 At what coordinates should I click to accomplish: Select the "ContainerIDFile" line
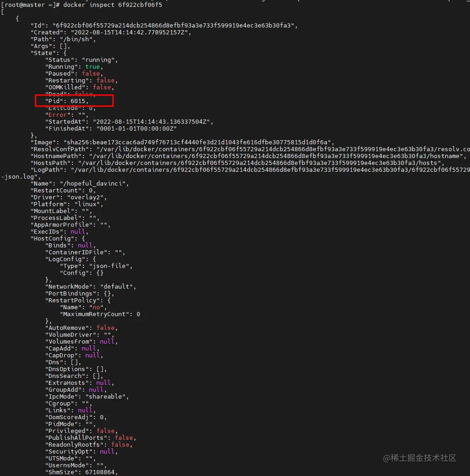pos(85,252)
